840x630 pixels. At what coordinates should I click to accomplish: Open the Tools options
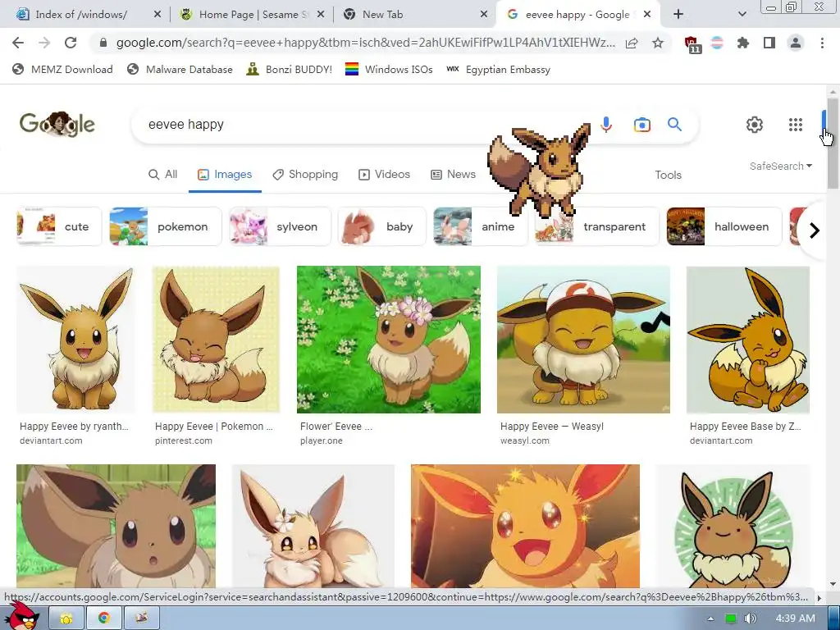click(668, 176)
